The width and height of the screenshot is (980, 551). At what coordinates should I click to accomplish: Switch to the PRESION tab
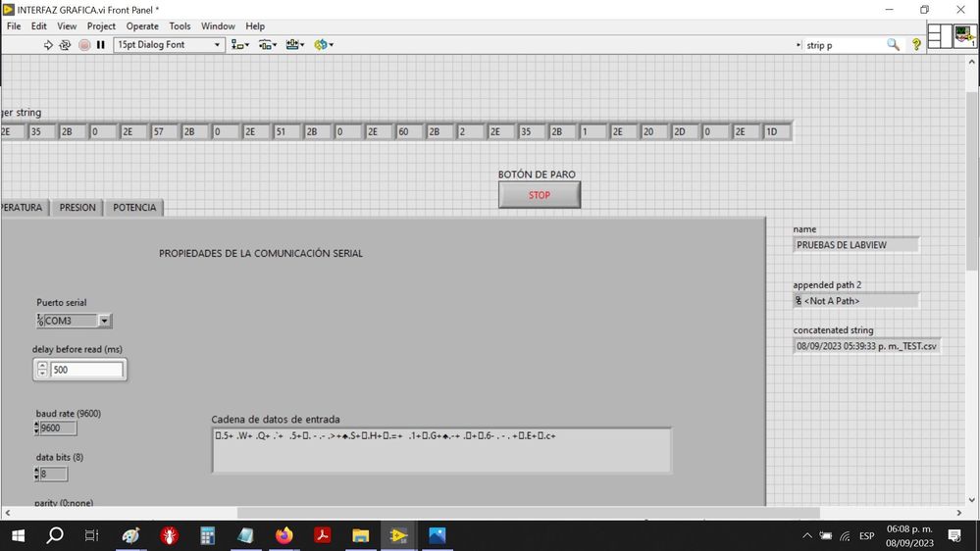tap(77, 208)
